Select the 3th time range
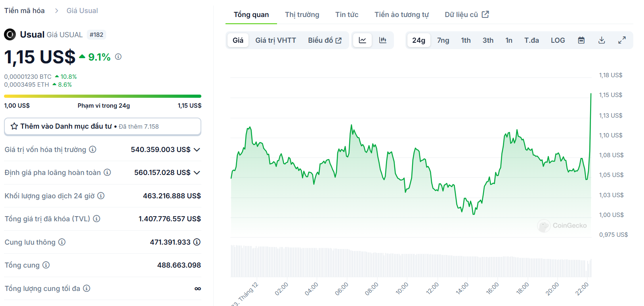 pos(488,40)
